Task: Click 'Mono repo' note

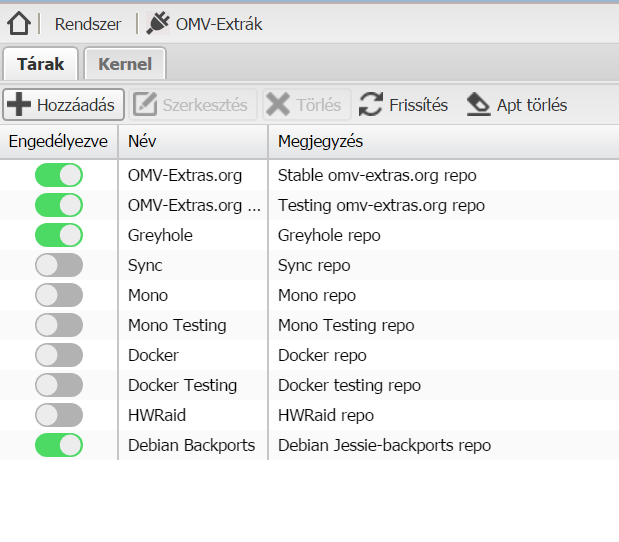Action: click(x=317, y=296)
